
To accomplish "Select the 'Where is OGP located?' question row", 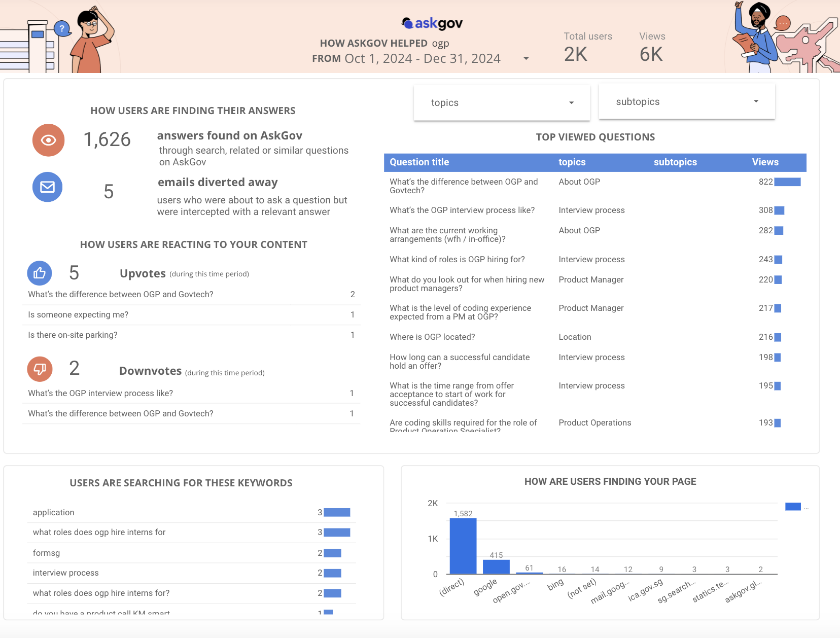I will click(x=432, y=337).
